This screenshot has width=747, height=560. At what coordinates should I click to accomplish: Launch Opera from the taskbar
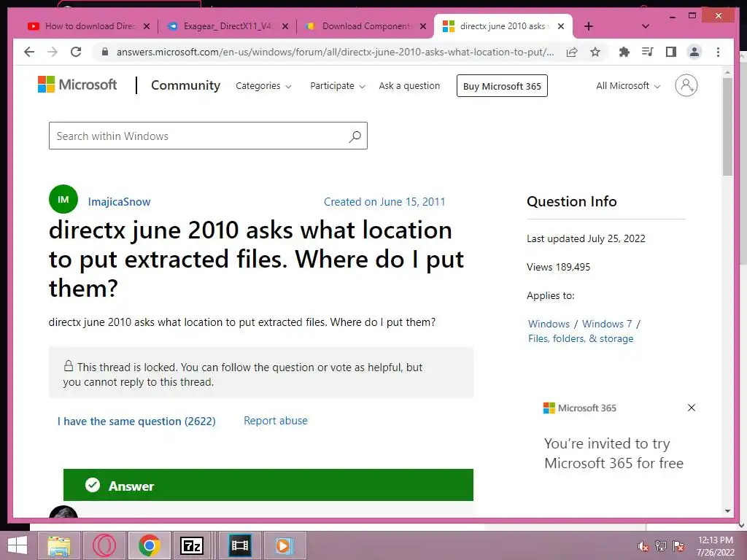pos(104,545)
